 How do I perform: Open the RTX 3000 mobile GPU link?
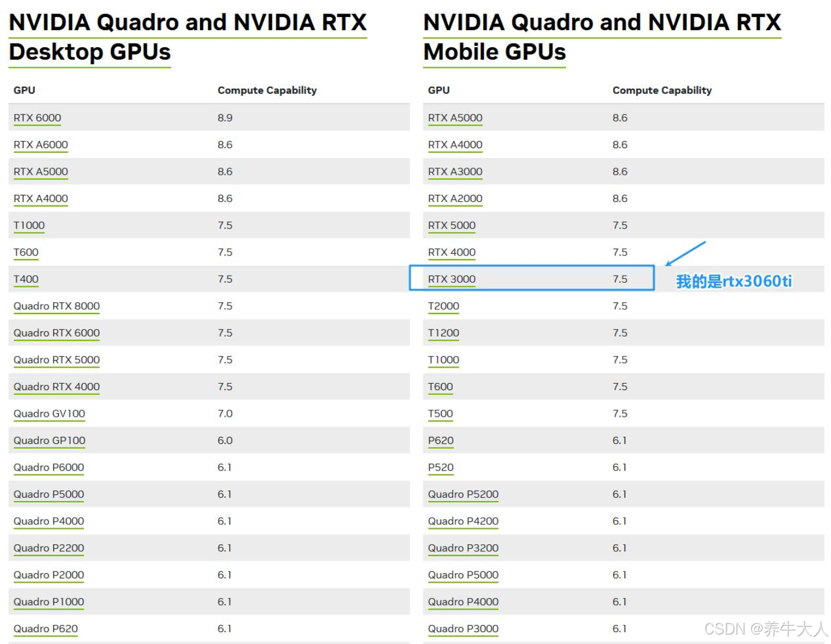(452, 279)
